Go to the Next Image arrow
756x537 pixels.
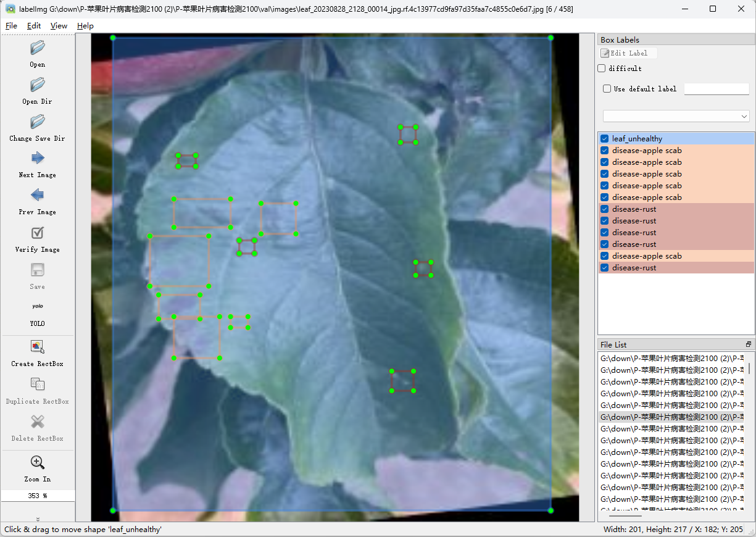point(38,159)
